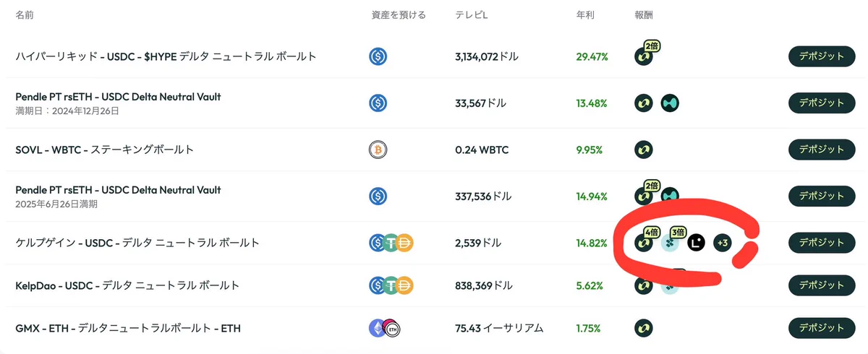Image resolution: width=868 pixels, height=354 pixels.
Task: Click 2倍 swirl reward icon in Pendle 2025年6月26日満期 row
Action: [x=644, y=196]
